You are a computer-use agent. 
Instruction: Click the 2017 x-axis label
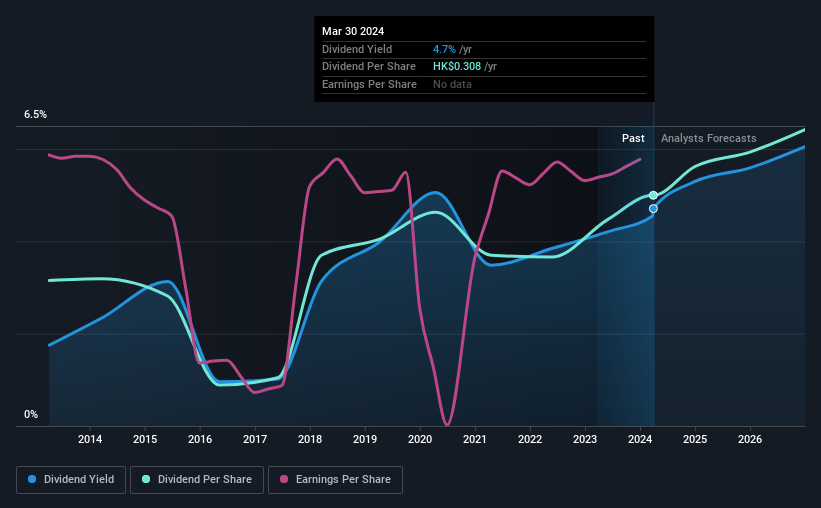(255, 439)
